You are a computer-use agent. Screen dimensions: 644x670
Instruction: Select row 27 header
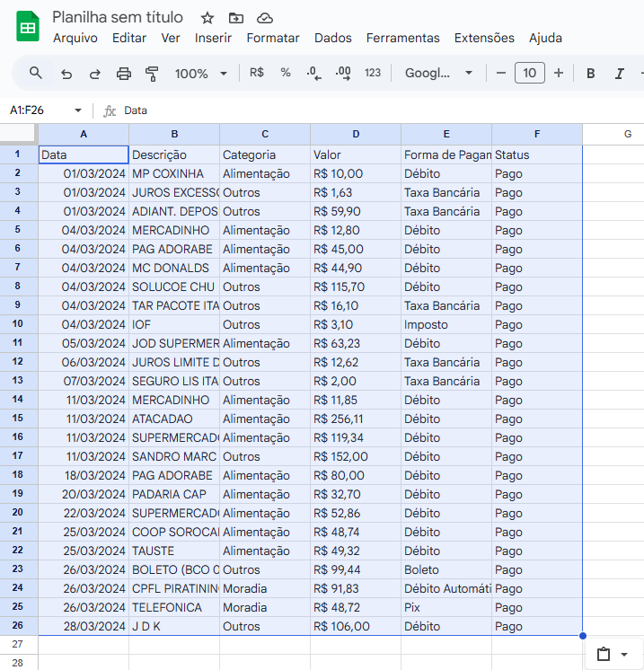pos(18,644)
